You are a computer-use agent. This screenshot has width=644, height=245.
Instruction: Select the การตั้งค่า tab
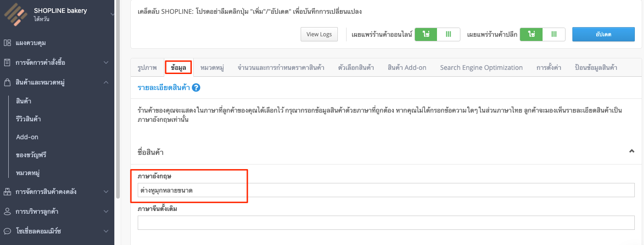click(x=549, y=68)
